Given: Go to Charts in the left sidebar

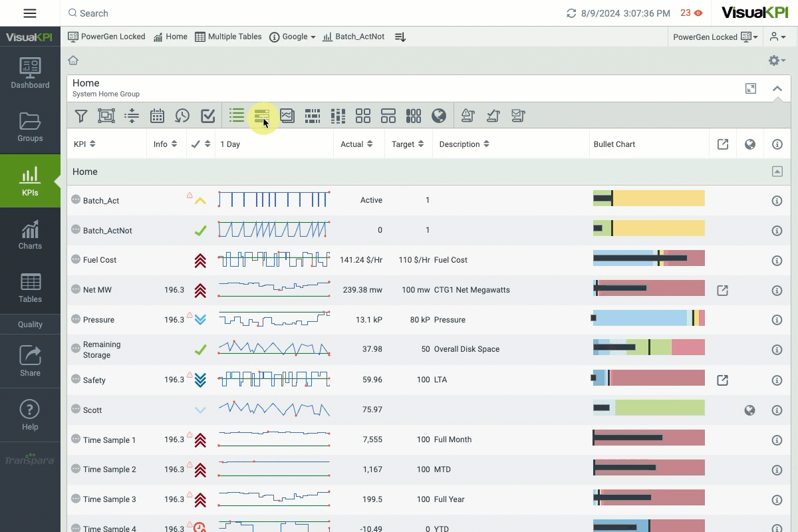Looking at the screenshot, I should [30, 235].
